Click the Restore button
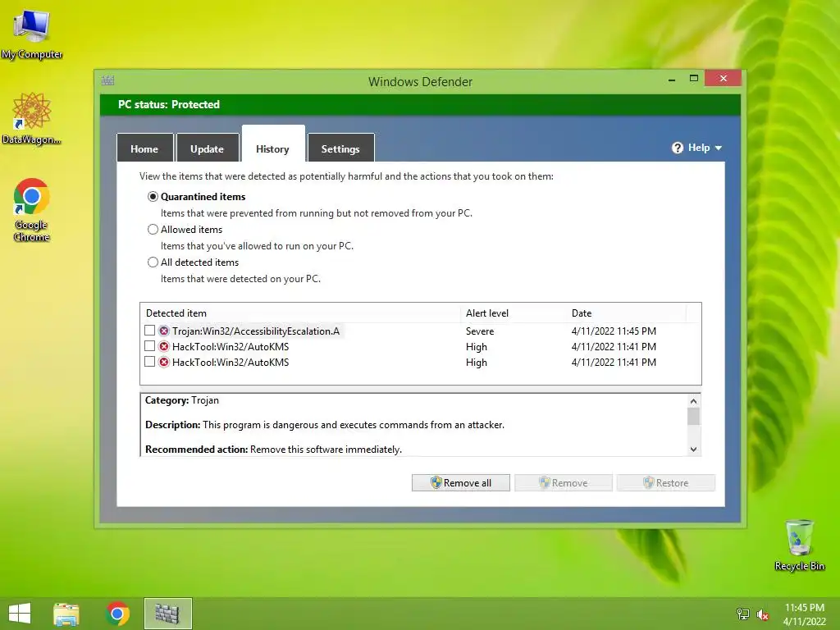Image resolution: width=840 pixels, height=630 pixels. coord(666,482)
